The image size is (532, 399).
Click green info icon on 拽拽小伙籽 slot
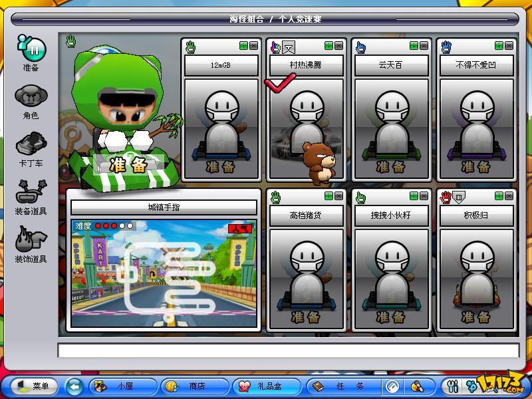(x=414, y=196)
